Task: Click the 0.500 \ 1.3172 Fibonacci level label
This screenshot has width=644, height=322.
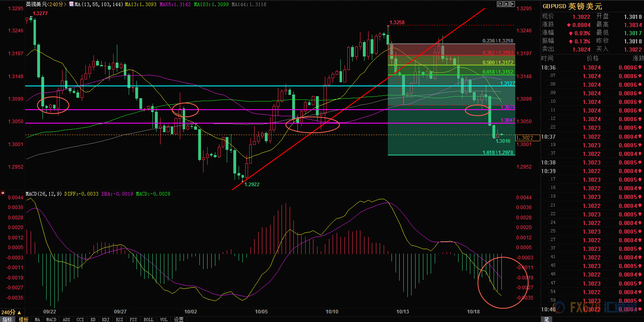Action: (x=498, y=63)
